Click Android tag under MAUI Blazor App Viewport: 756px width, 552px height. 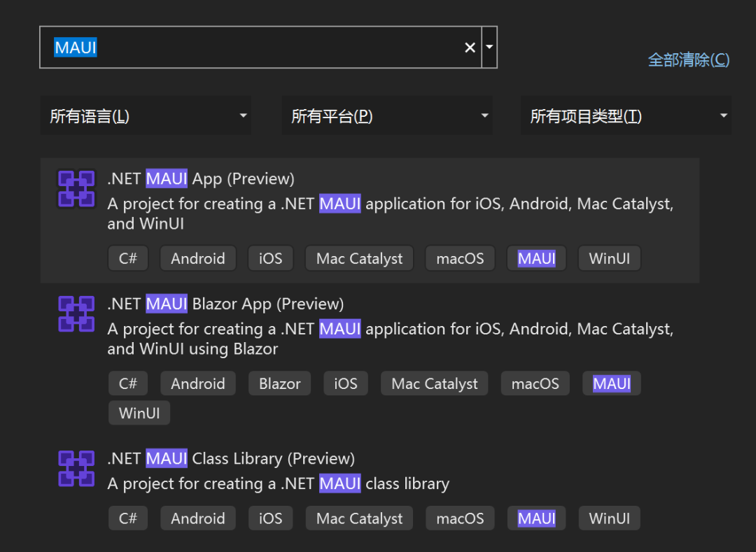[x=197, y=384]
